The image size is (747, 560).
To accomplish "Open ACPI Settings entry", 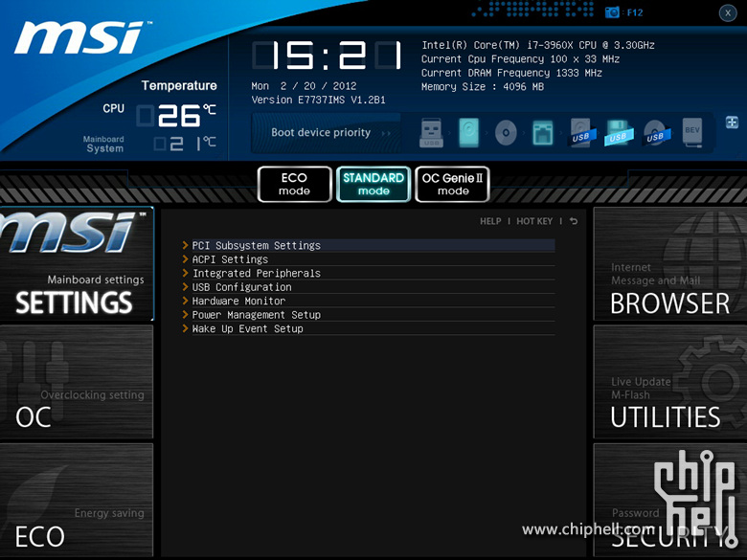I will tap(373, 259).
